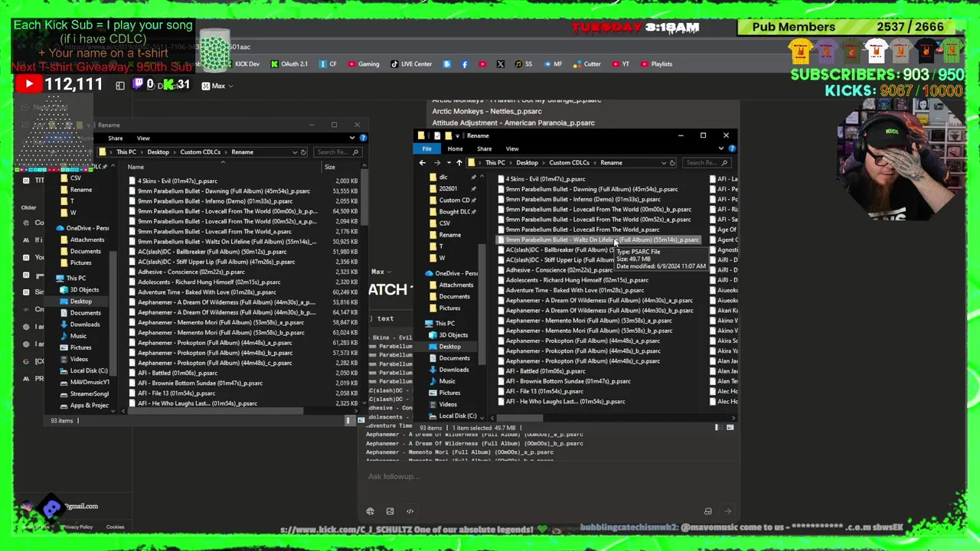
Task: Open address history dropdown in left window
Action: (x=294, y=152)
